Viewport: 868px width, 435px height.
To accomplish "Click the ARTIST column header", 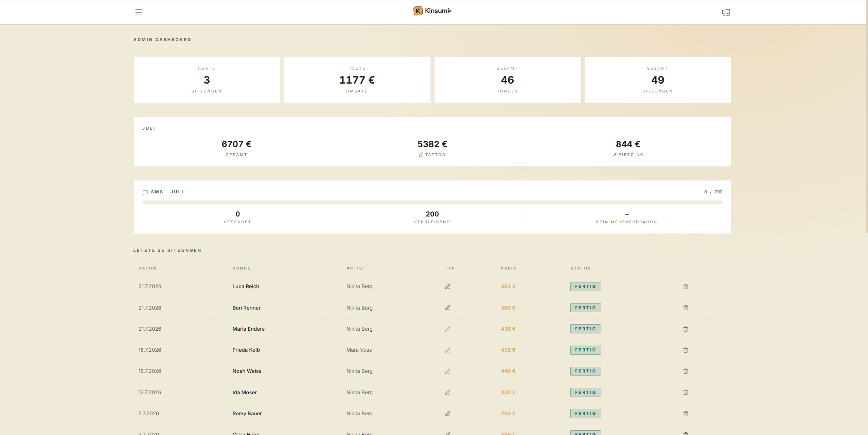I will pyautogui.click(x=356, y=268).
